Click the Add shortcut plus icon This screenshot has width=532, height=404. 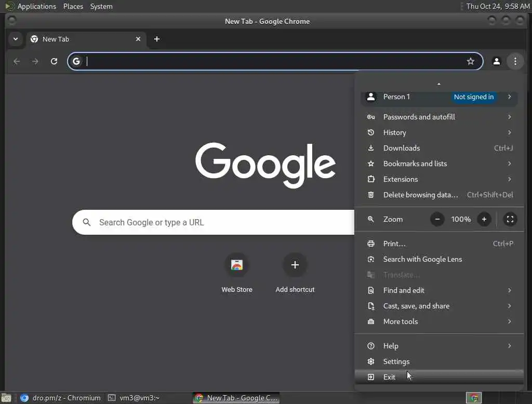click(295, 265)
